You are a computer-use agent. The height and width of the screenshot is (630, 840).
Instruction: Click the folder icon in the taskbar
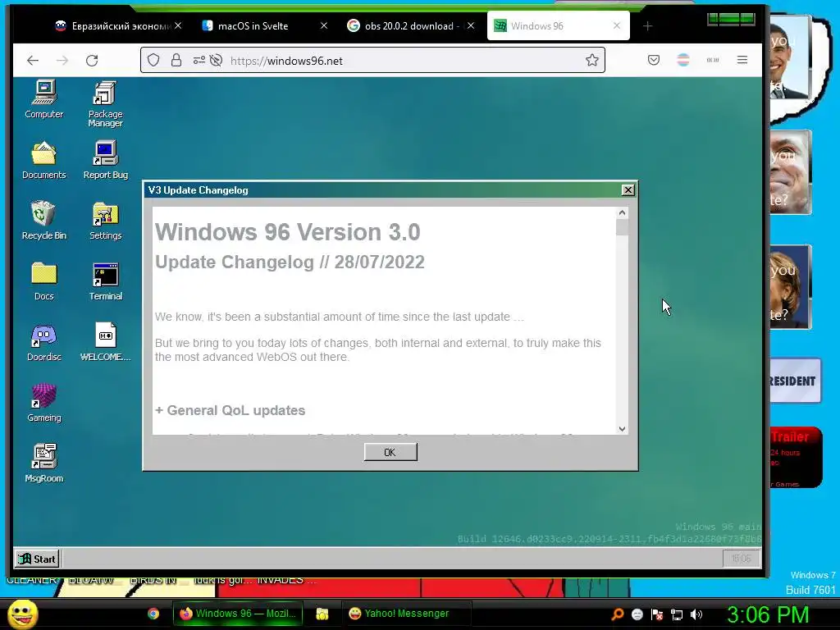coord(322,614)
